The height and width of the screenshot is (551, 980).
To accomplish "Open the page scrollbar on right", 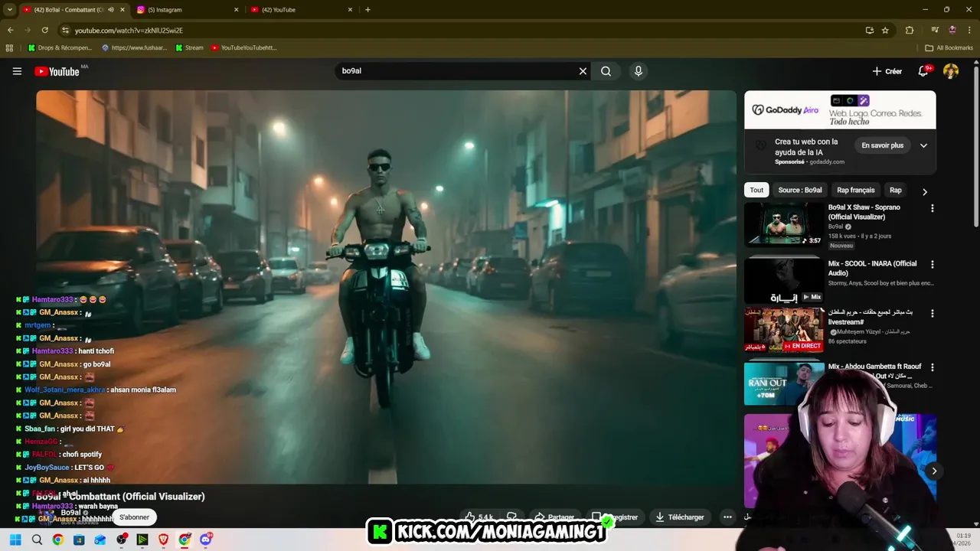I will [x=975, y=145].
